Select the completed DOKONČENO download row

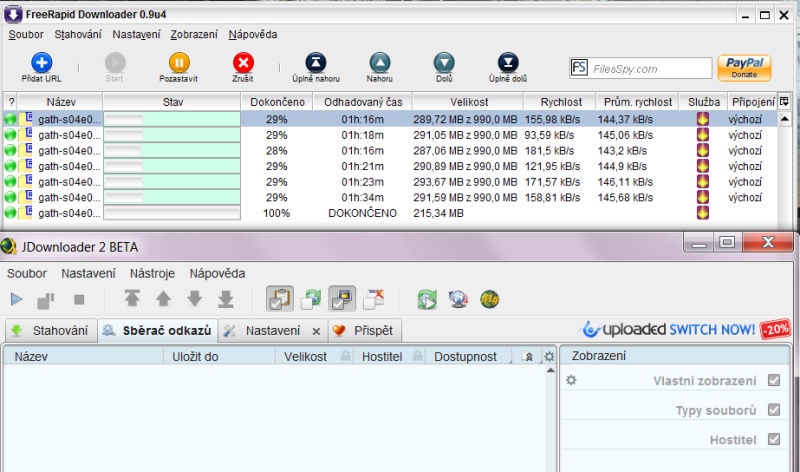click(390, 213)
